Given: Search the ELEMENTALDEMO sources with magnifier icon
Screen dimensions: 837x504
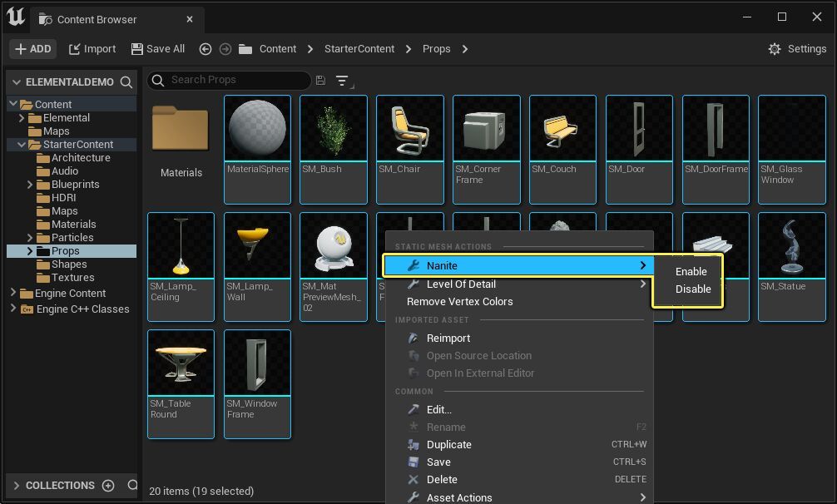Looking at the screenshot, I should (x=126, y=82).
